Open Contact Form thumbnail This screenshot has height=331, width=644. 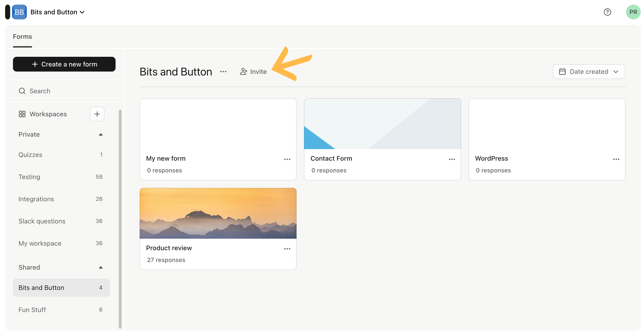pos(382,124)
